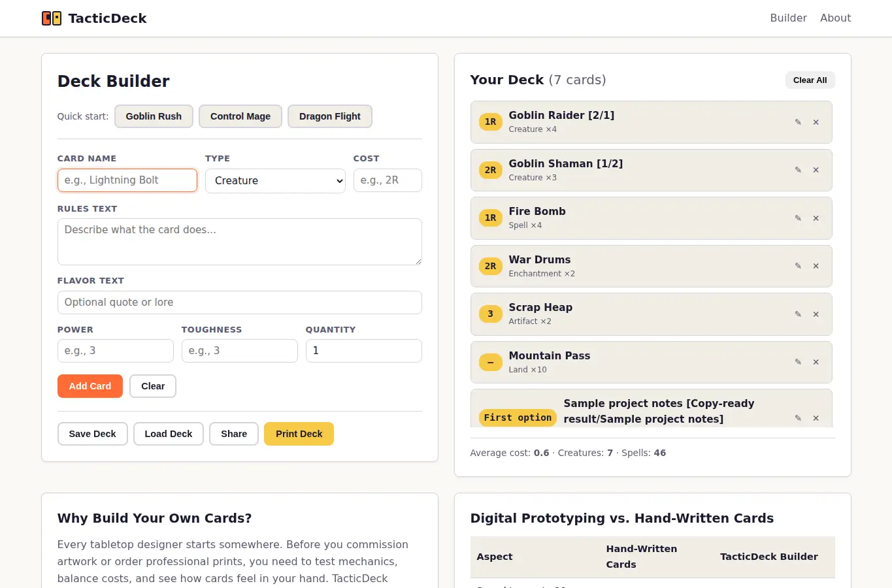This screenshot has width=892, height=588.
Task: Remove War Drums from deck
Action: (816, 266)
